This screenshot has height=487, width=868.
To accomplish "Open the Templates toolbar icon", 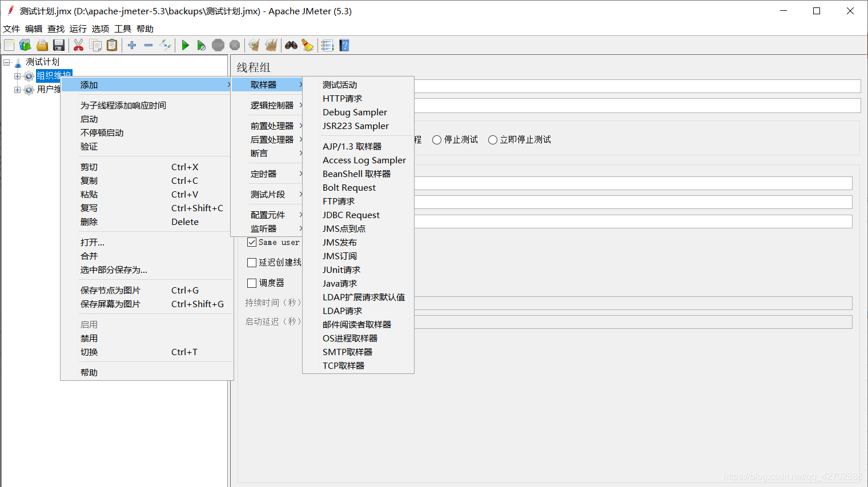I will 25,45.
